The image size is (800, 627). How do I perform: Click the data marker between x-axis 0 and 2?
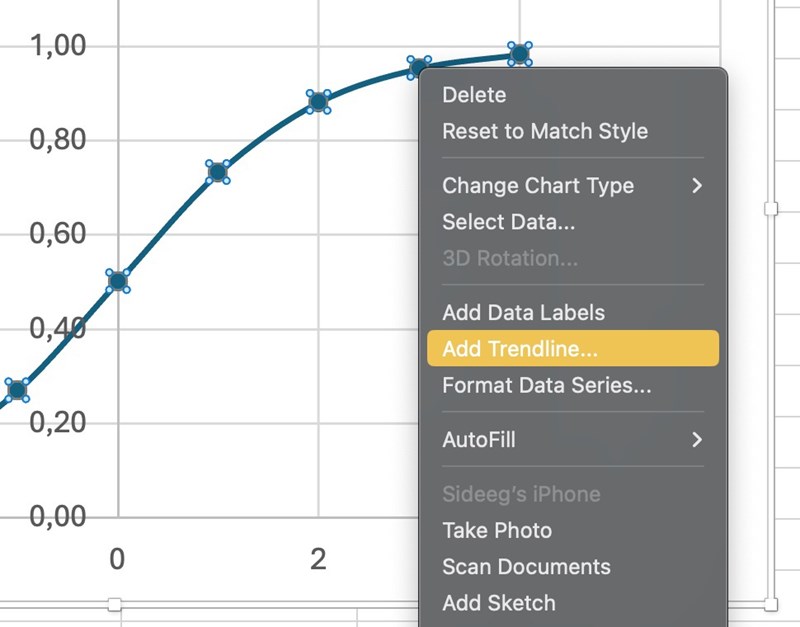click(218, 172)
